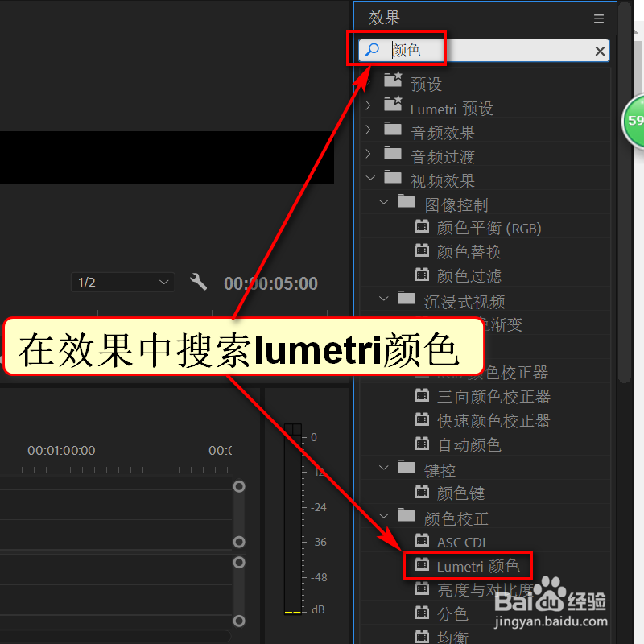
Task: Open the 效果 panel hamburger menu
Action: (598, 19)
